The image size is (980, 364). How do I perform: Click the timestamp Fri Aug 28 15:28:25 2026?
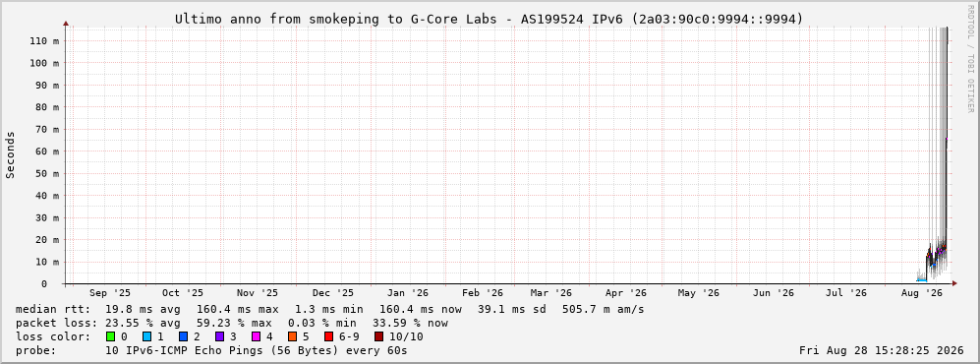click(882, 350)
